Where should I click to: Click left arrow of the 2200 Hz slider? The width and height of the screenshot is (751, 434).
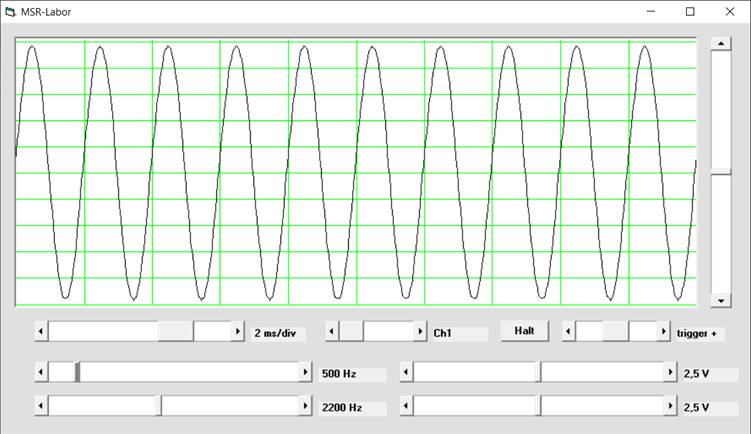click(41, 406)
